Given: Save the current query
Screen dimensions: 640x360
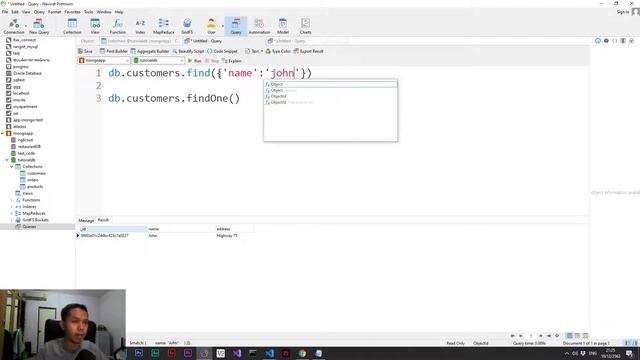Looking at the screenshot, I should (x=86, y=51).
